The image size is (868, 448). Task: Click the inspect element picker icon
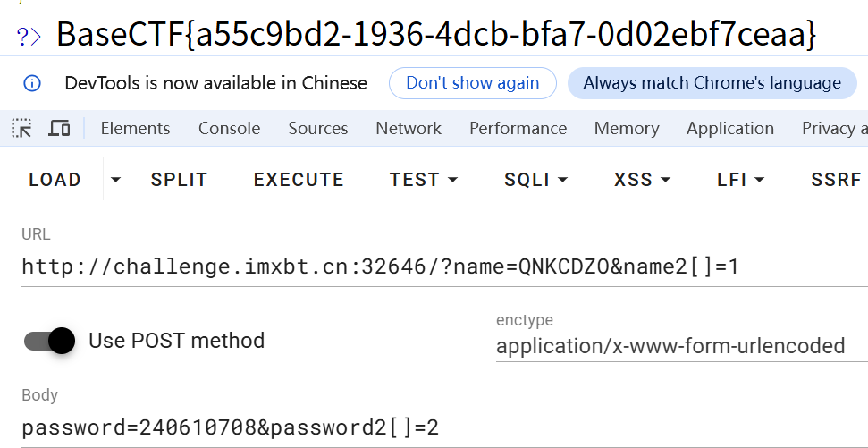point(21,129)
